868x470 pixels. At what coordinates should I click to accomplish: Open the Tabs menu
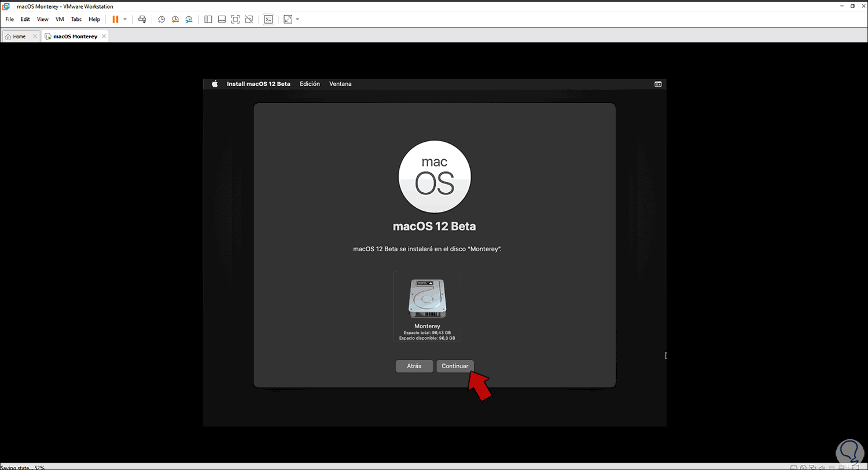(76, 19)
